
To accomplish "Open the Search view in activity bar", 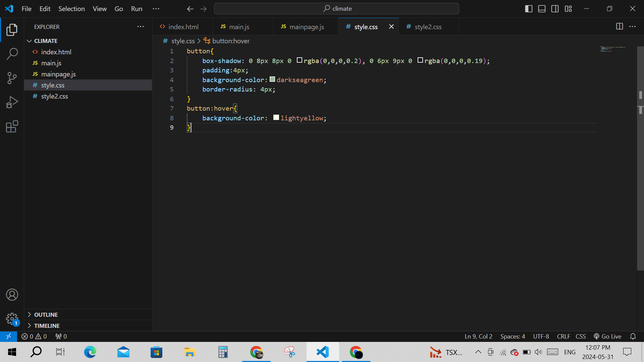I will 12,54.
